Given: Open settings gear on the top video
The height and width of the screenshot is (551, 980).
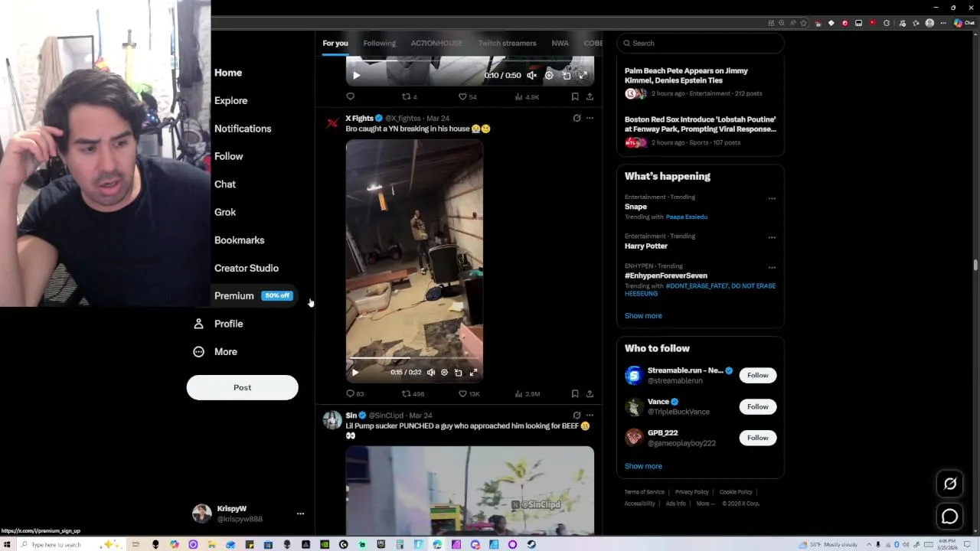Looking at the screenshot, I should click(x=549, y=75).
